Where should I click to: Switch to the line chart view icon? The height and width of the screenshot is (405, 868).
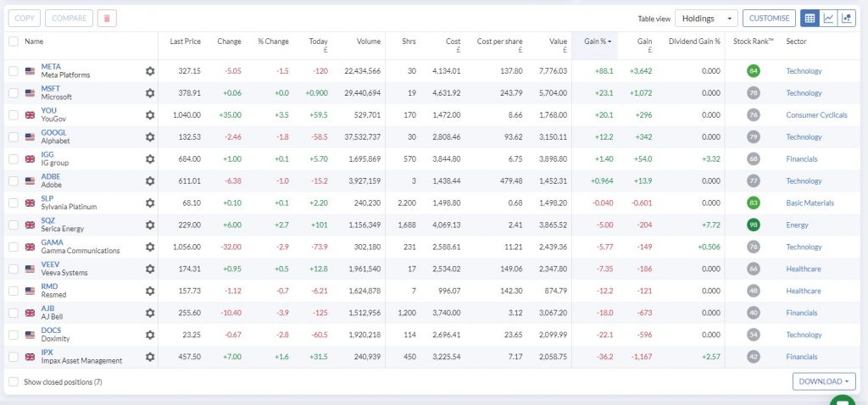pos(828,18)
